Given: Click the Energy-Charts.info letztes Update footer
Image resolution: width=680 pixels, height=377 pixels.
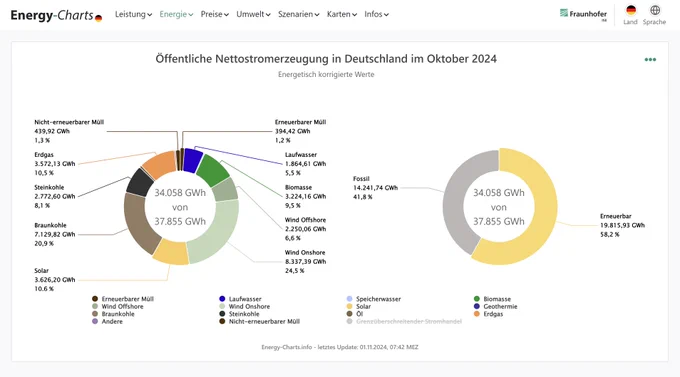Looking at the screenshot, I should click(x=340, y=347).
